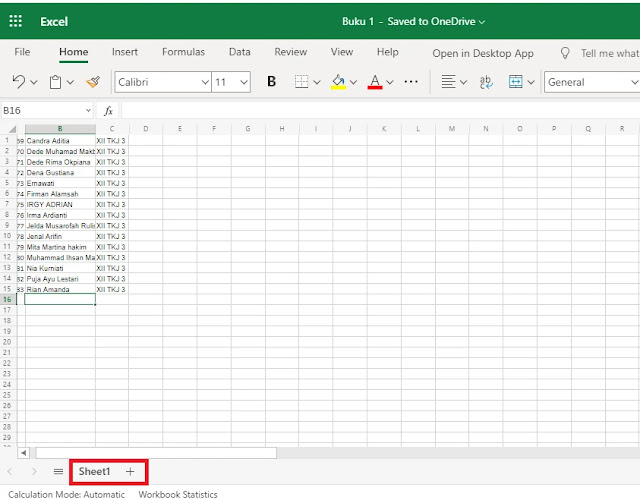Image resolution: width=640 pixels, height=500 pixels.
Task: Apply red font color
Action: pyautogui.click(x=375, y=82)
